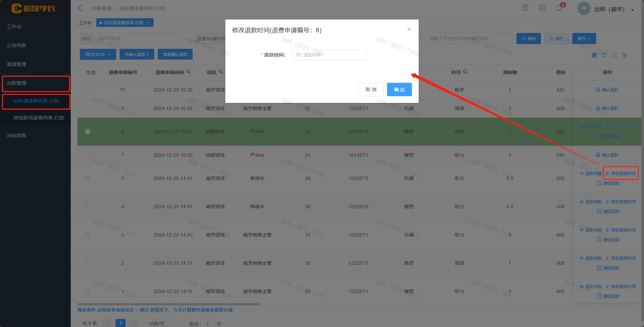Check the 全选 select-all checkbox
Screen dimensions: 644x327
(x=82, y=72)
